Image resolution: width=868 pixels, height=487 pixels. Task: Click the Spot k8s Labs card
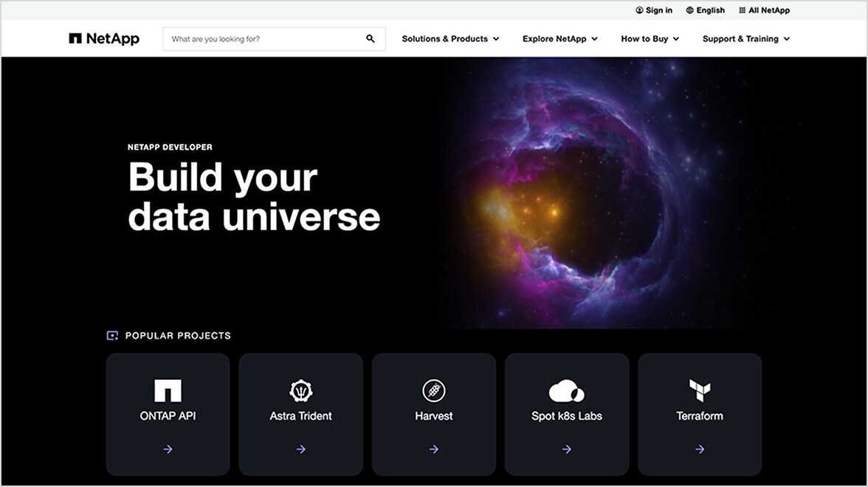[x=566, y=414]
